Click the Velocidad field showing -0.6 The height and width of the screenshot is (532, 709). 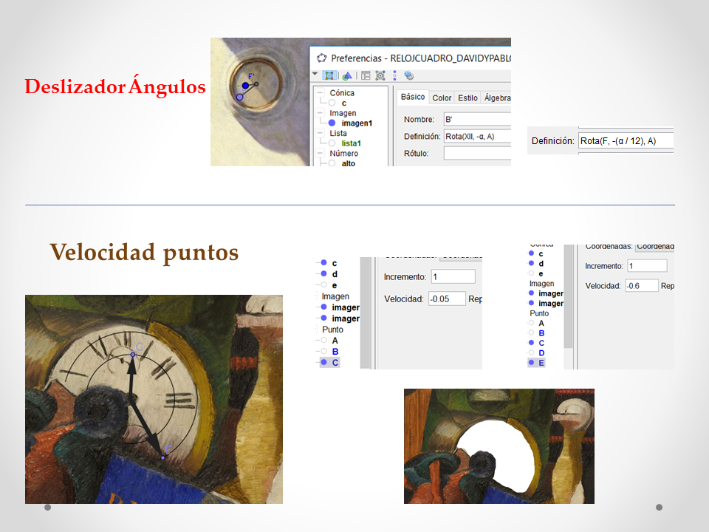coord(642,286)
